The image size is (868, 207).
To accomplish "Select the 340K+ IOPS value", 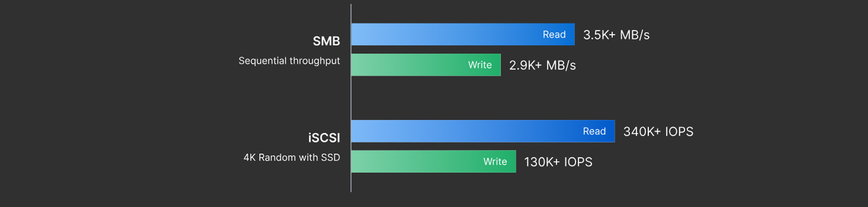I will point(658,132).
